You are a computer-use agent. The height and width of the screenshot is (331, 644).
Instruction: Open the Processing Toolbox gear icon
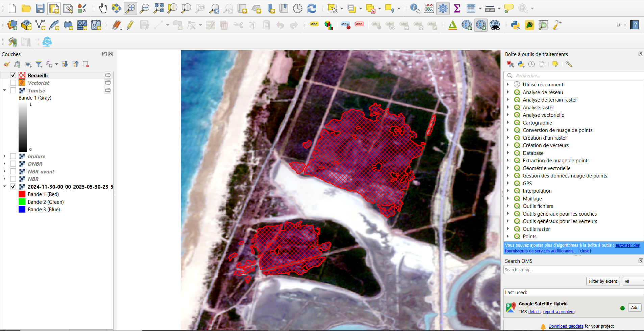[443, 8]
